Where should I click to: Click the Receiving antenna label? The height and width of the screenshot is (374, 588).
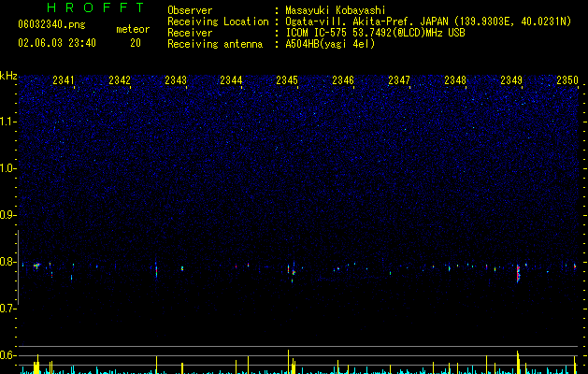coord(215,44)
